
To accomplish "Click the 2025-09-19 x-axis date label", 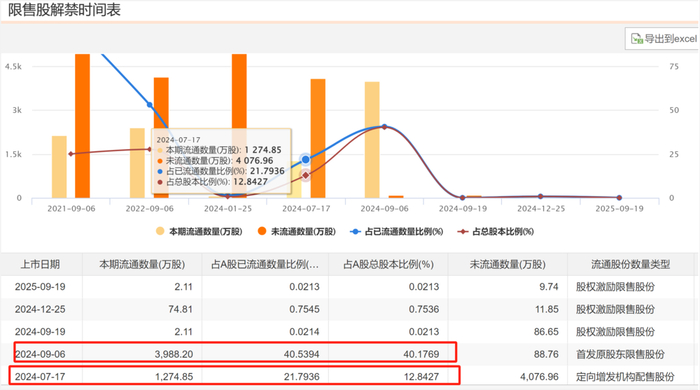I will pyautogui.click(x=620, y=208).
